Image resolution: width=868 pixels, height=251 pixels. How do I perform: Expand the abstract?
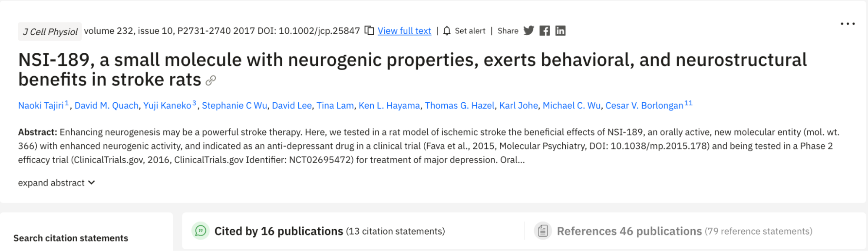tap(56, 183)
